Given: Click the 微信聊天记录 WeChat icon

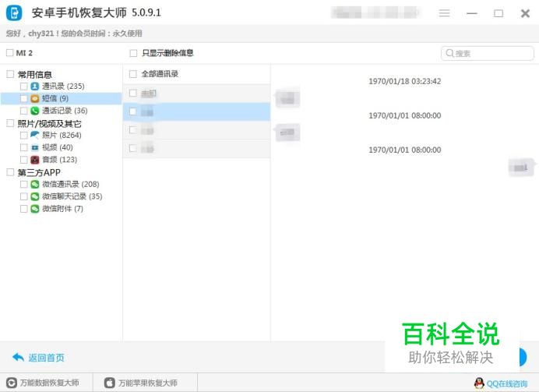Looking at the screenshot, I should (x=35, y=196).
